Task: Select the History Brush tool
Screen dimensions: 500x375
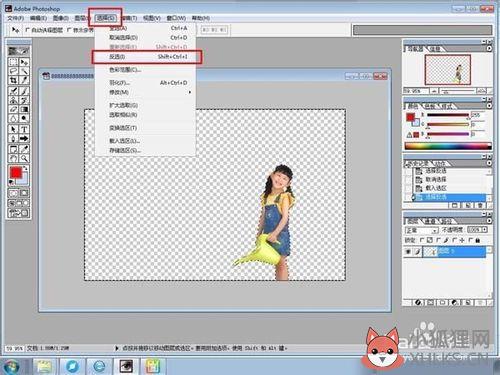Action: coord(24,100)
